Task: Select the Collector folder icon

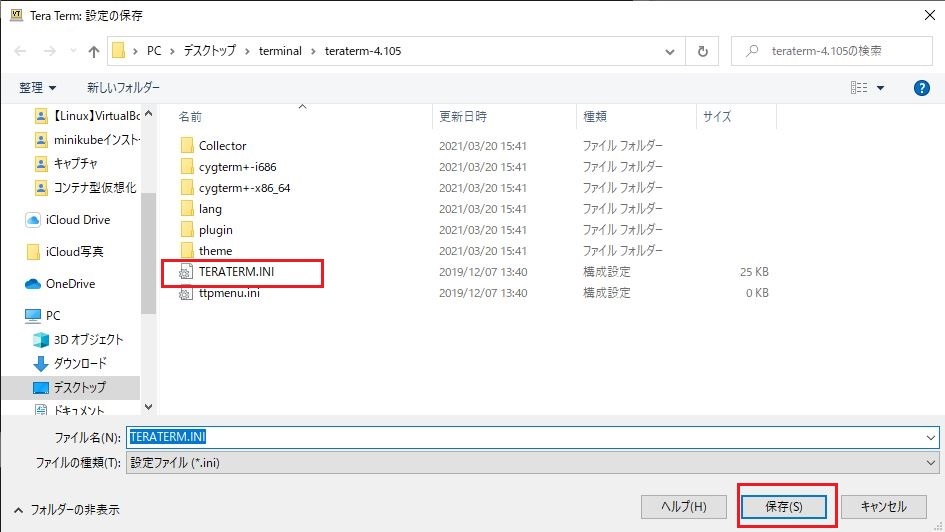Action: pyautogui.click(x=187, y=145)
